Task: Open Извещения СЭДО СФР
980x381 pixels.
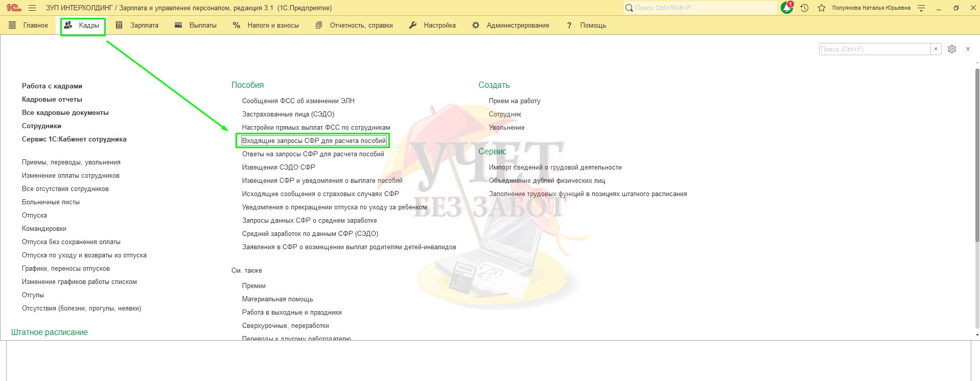Action: (278, 168)
